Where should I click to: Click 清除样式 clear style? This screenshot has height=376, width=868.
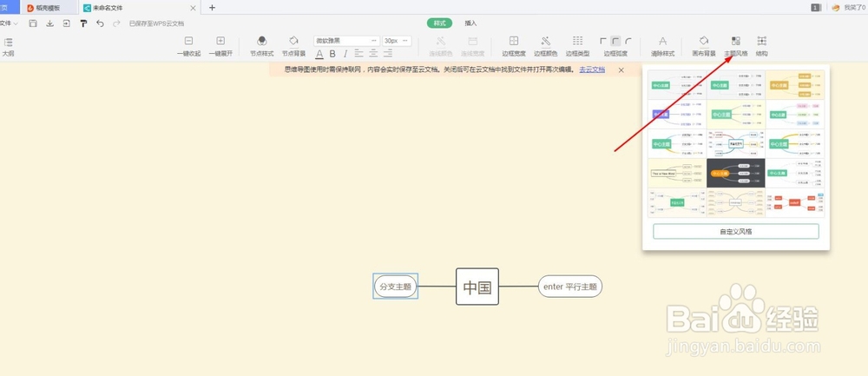[x=662, y=47]
